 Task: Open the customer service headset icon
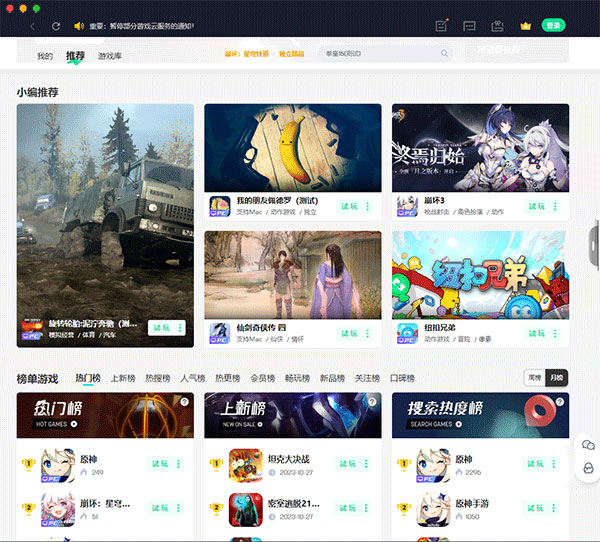tap(588, 468)
